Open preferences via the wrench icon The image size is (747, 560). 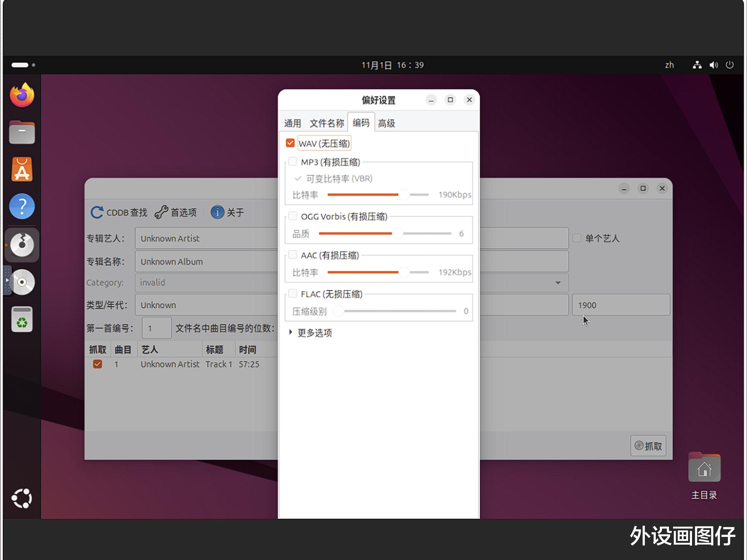[161, 212]
